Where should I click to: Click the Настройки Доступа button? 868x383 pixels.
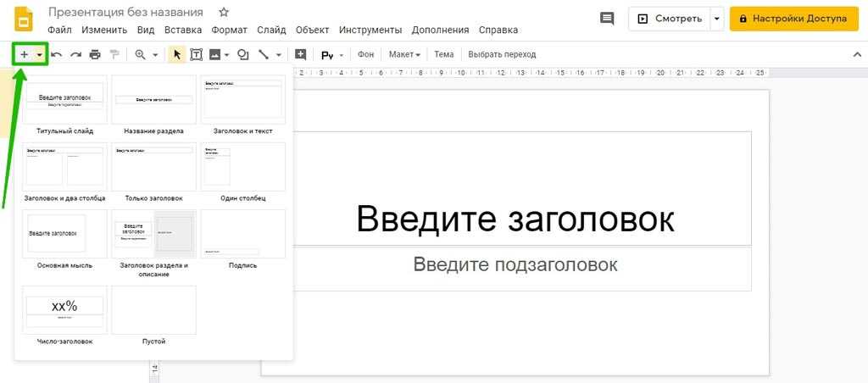click(789, 18)
